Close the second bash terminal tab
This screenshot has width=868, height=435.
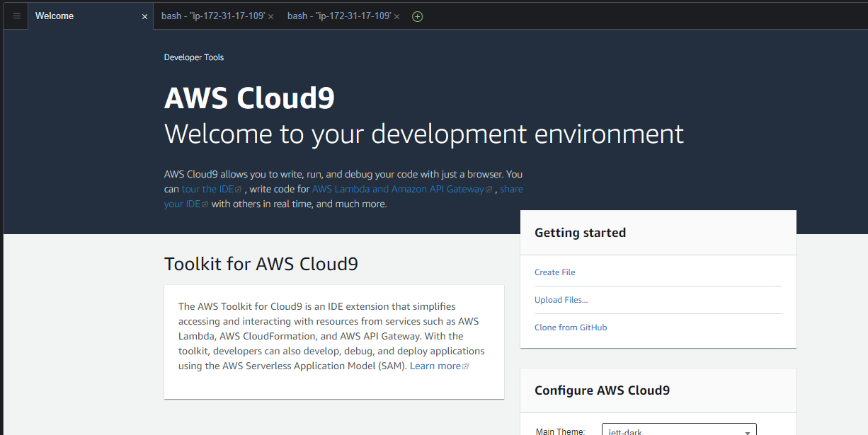pyautogui.click(x=397, y=16)
